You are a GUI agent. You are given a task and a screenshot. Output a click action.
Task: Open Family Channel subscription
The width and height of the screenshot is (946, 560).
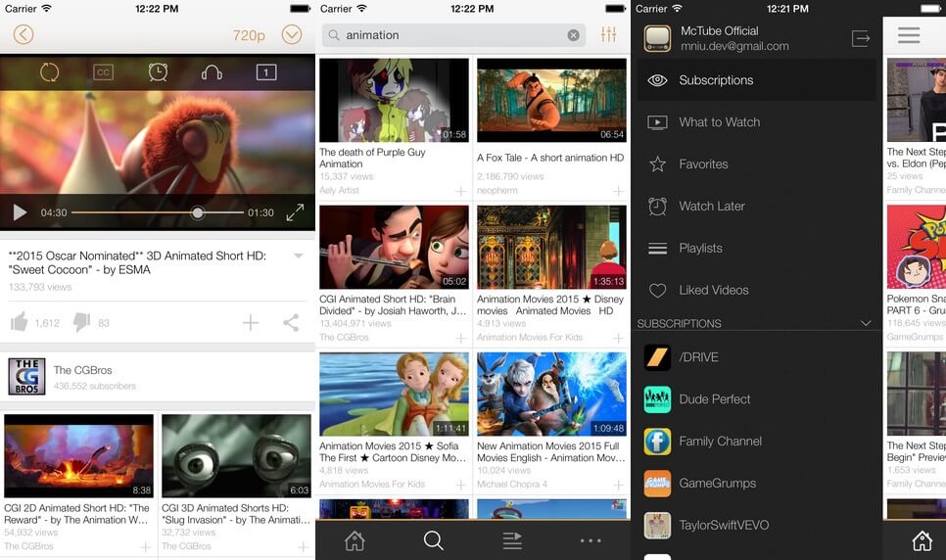[x=757, y=442]
